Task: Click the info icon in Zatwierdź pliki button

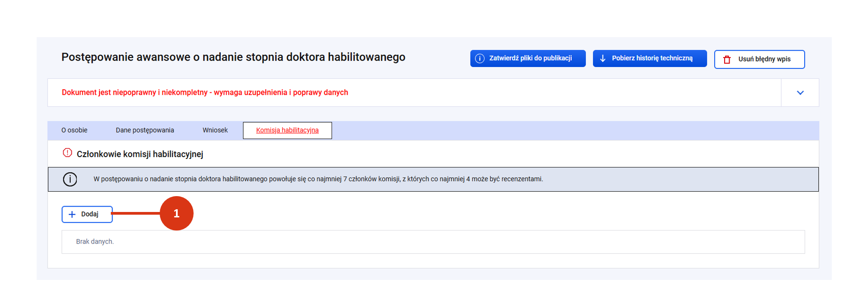Action: pos(480,58)
